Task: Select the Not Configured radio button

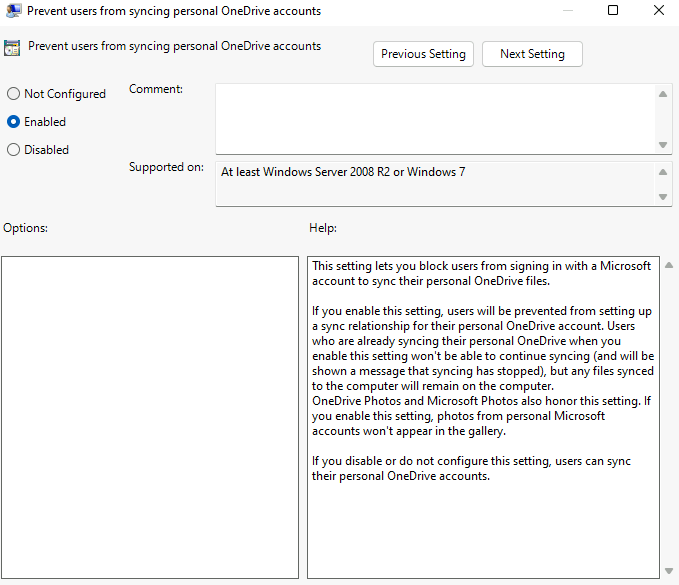Action: (x=13, y=94)
